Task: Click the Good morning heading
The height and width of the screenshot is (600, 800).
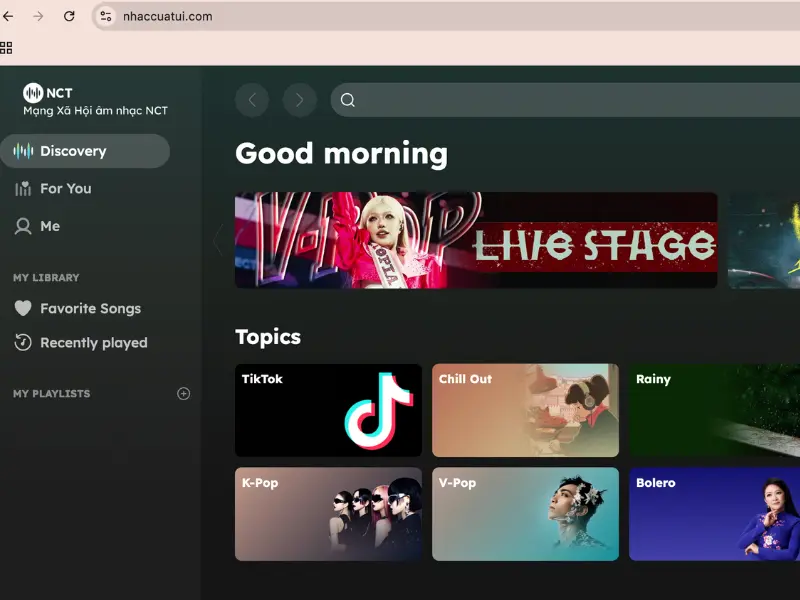Action: coord(341,154)
